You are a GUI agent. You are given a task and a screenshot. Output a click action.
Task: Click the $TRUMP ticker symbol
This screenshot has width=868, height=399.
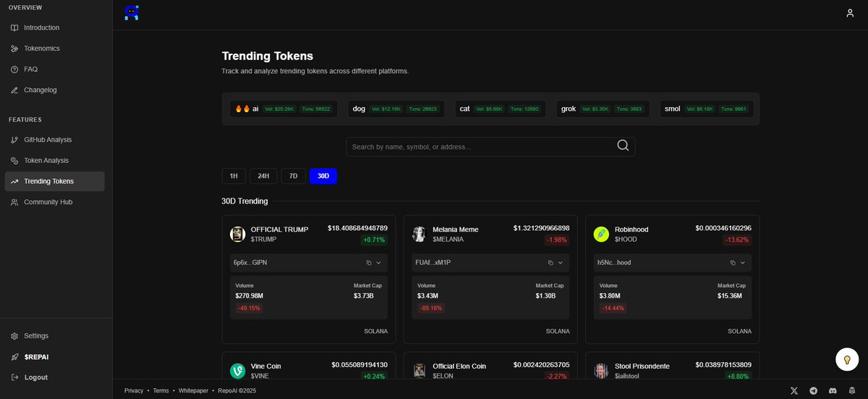[x=263, y=239]
